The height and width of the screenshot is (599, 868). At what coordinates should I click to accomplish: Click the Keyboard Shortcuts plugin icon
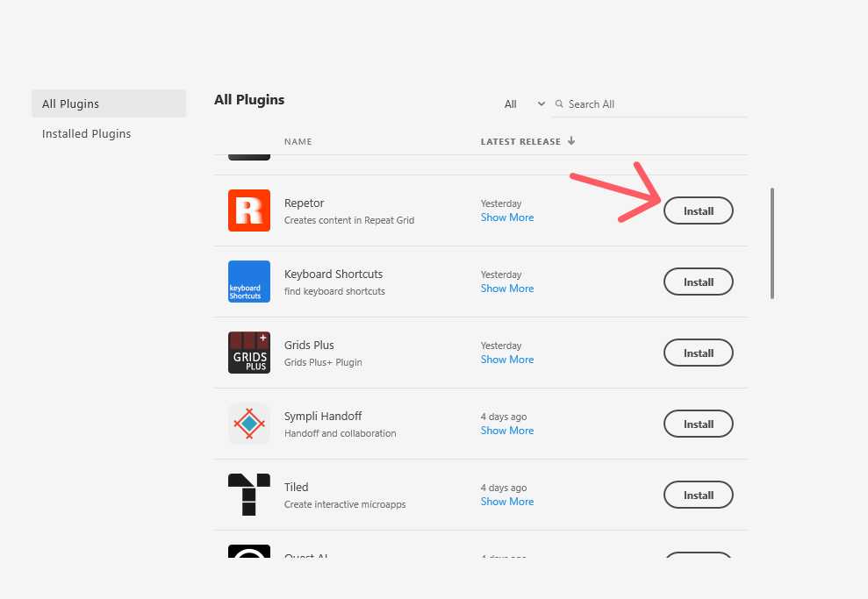[249, 282]
